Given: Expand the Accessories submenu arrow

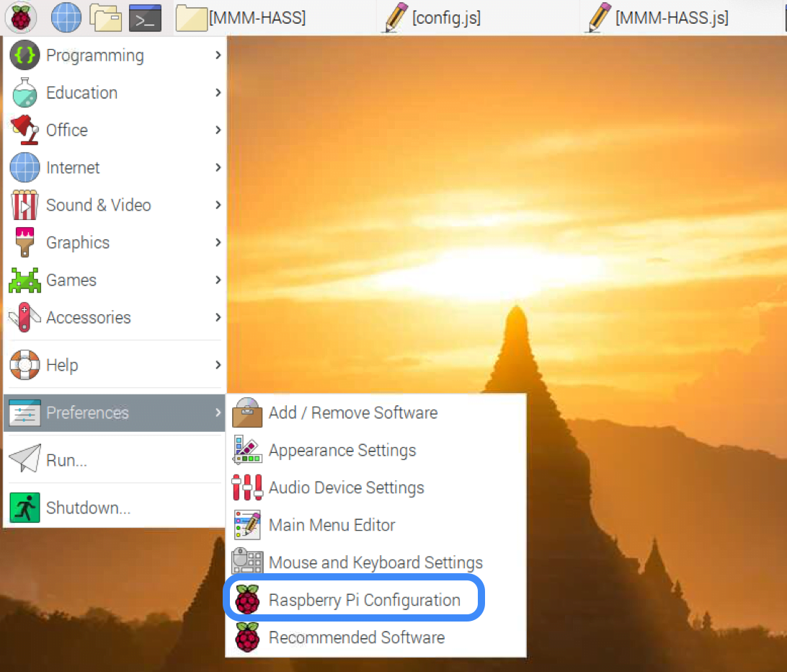Looking at the screenshot, I should [218, 317].
